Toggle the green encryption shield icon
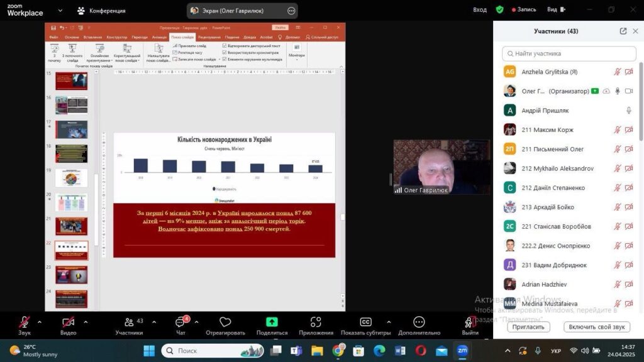The image size is (644, 362). (x=499, y=10)
